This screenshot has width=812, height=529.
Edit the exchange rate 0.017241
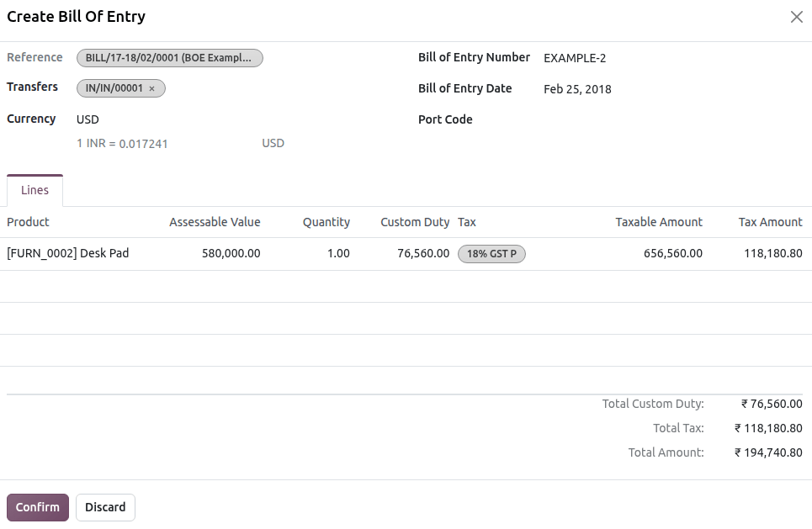pos(143,144)
